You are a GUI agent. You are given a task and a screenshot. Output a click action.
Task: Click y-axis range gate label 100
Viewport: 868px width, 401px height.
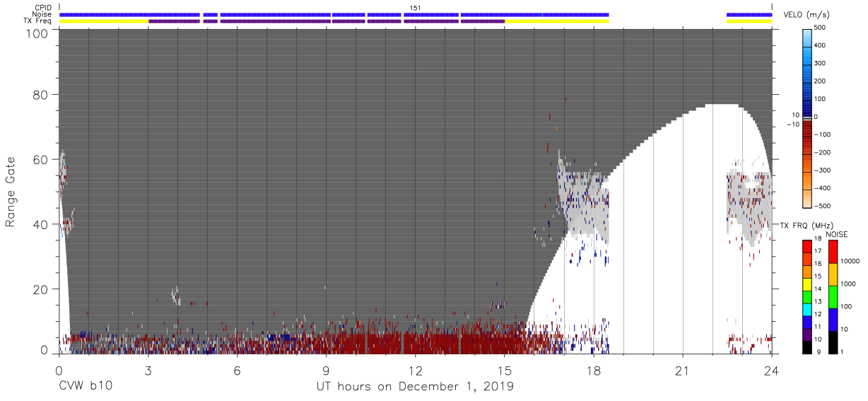(37, 33)
